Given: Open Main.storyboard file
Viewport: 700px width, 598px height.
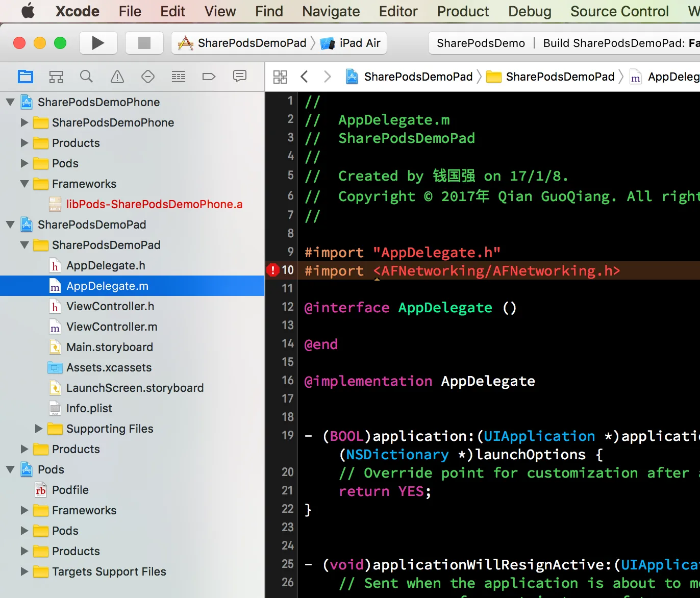Looking at the screenshot, I should pyautogui.click(x=110, y=347).
